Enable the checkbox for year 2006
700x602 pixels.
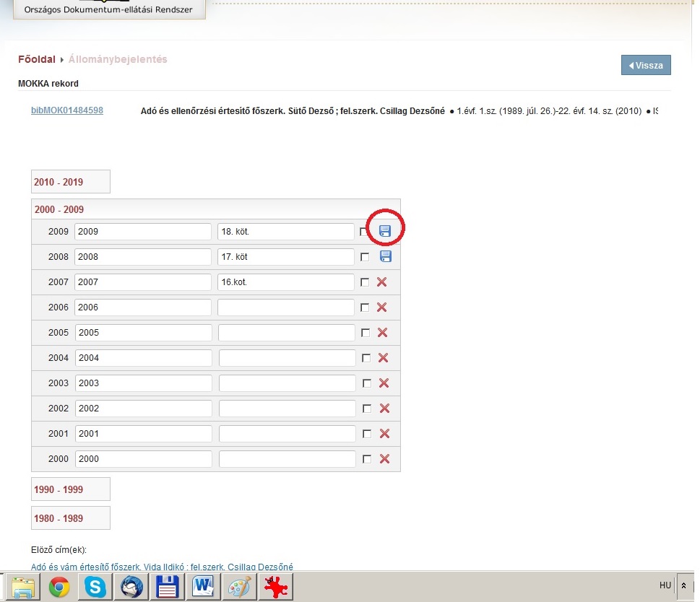[365, 307]
